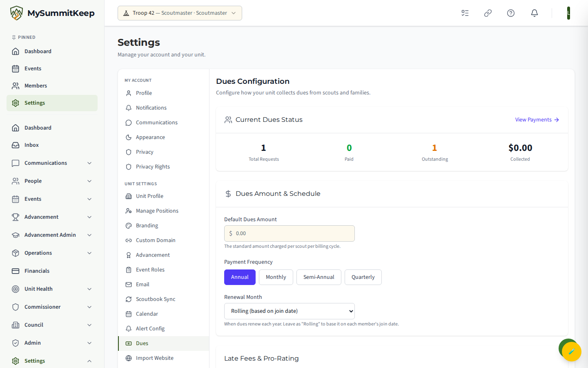Open the Event Roles settings page

point(163,270)
